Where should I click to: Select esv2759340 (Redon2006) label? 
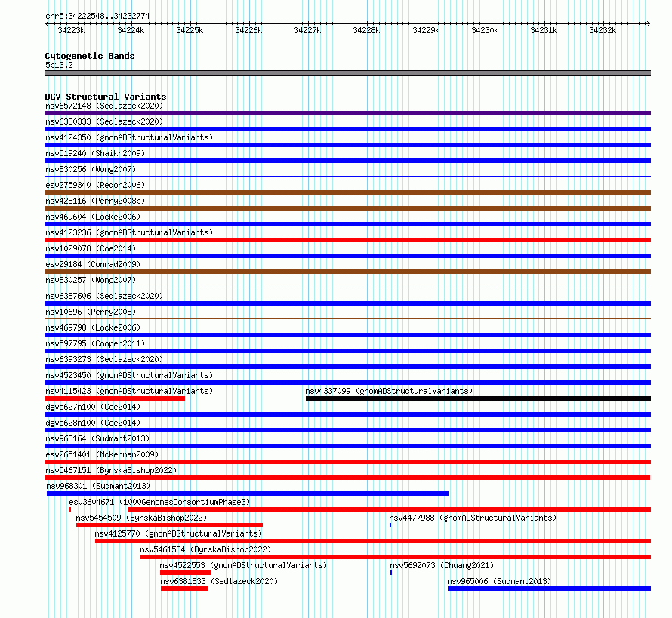[95, 185]
